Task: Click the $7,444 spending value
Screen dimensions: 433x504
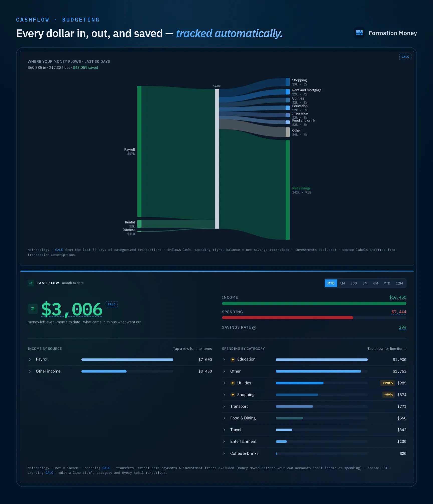Action: (399, 312)
